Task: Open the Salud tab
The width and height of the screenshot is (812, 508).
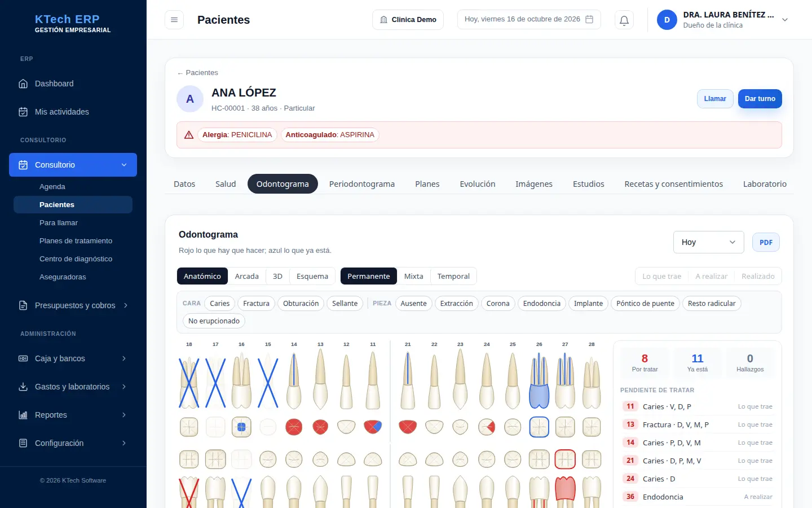Action: click(226, 184)
